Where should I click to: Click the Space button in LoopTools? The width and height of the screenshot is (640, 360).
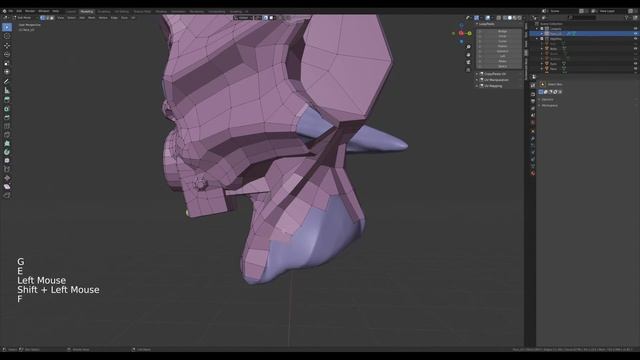click(x=502, y=66)
